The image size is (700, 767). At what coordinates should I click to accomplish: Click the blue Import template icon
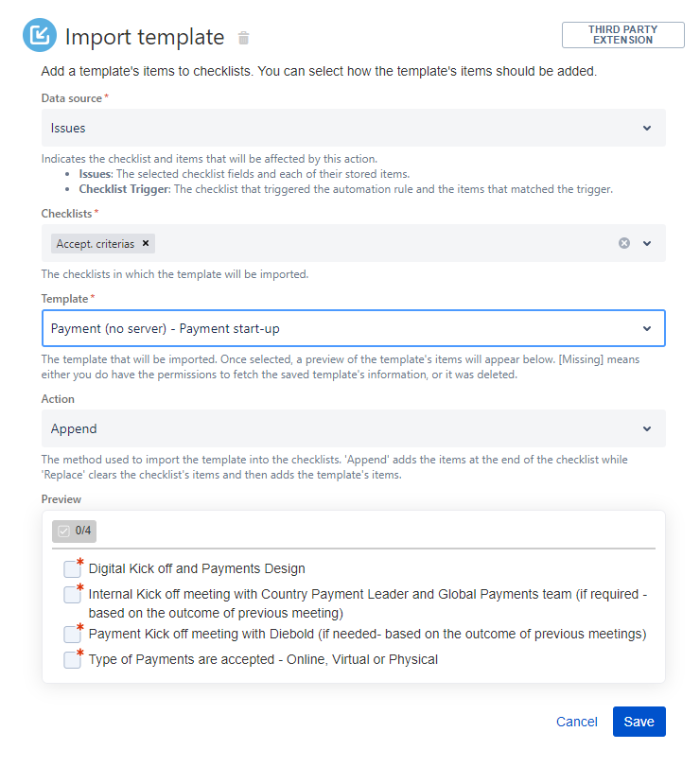[39, 35]
